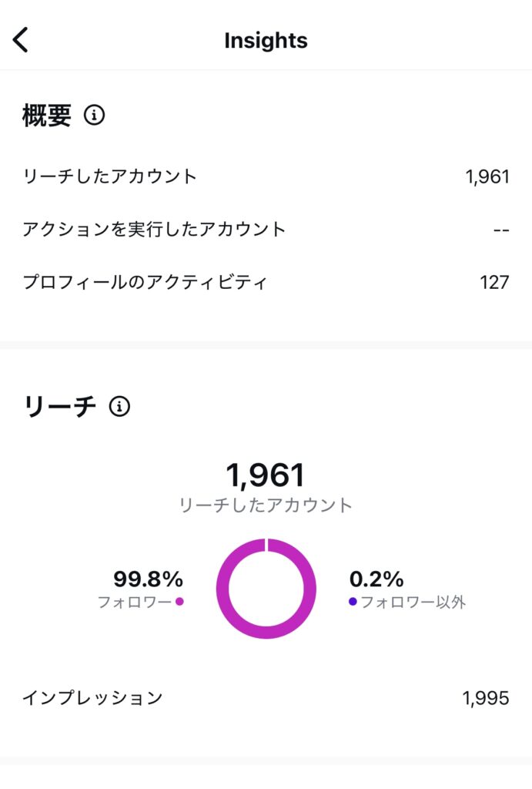Tap the gray リーチしたアカウント caption under total
The width and height of the screenshot is (532, 789).
[x=266, y=505]
